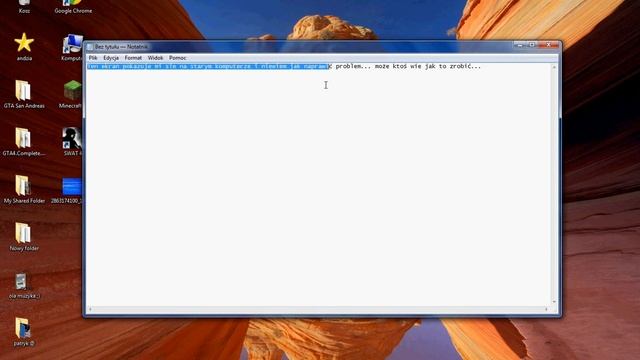Open the Widok menu

point(155,58)
